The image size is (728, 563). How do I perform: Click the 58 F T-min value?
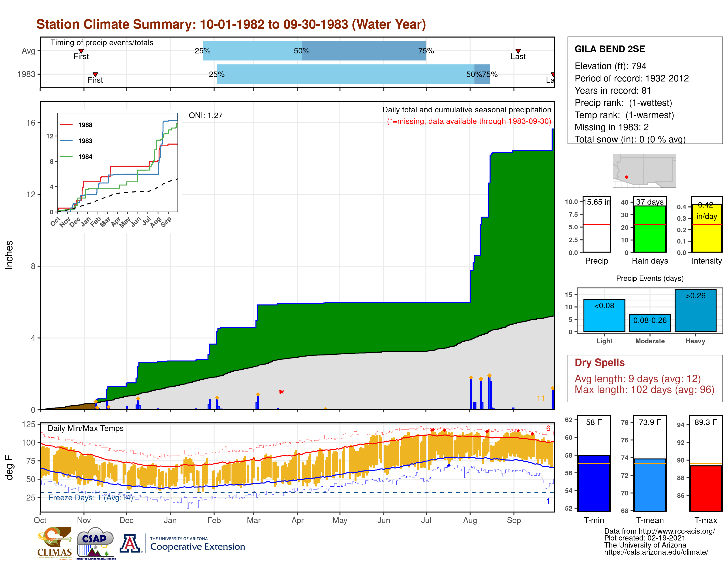(x=594, y=422)
